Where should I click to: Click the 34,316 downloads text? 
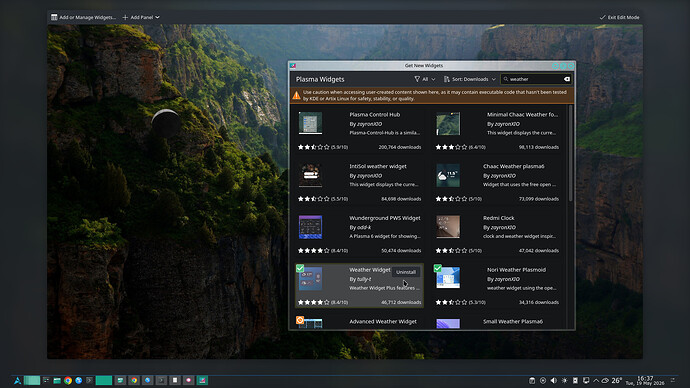click(x=539, y=302)
